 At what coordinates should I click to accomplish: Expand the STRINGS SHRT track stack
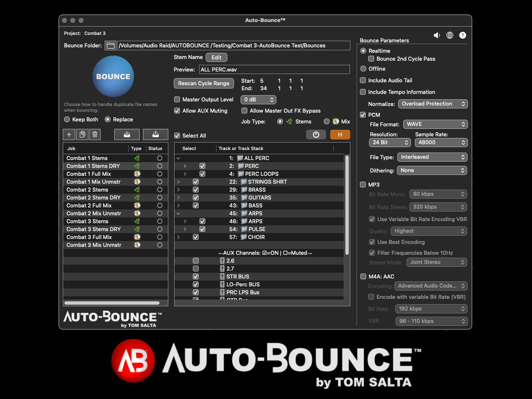178,182
